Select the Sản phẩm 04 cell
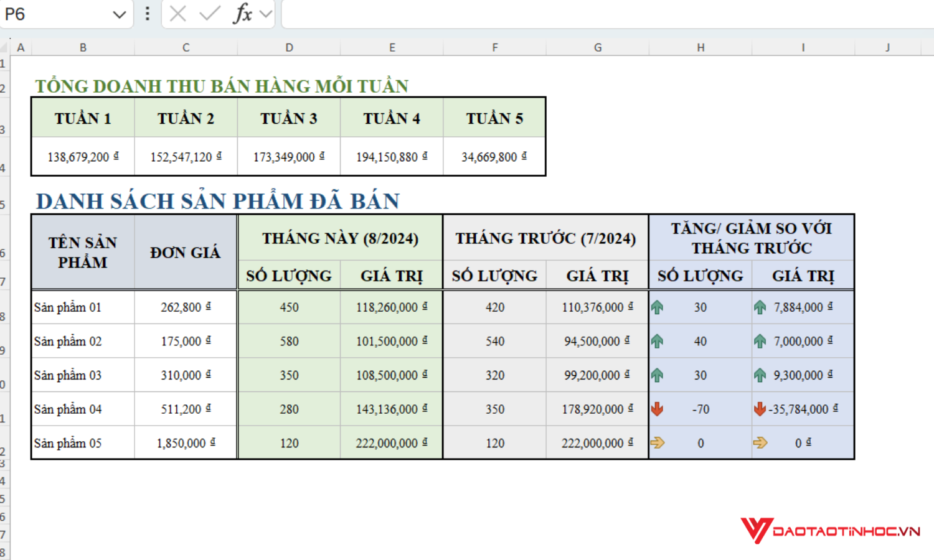The width and height of the screenshot is (934, 560). 83,409
